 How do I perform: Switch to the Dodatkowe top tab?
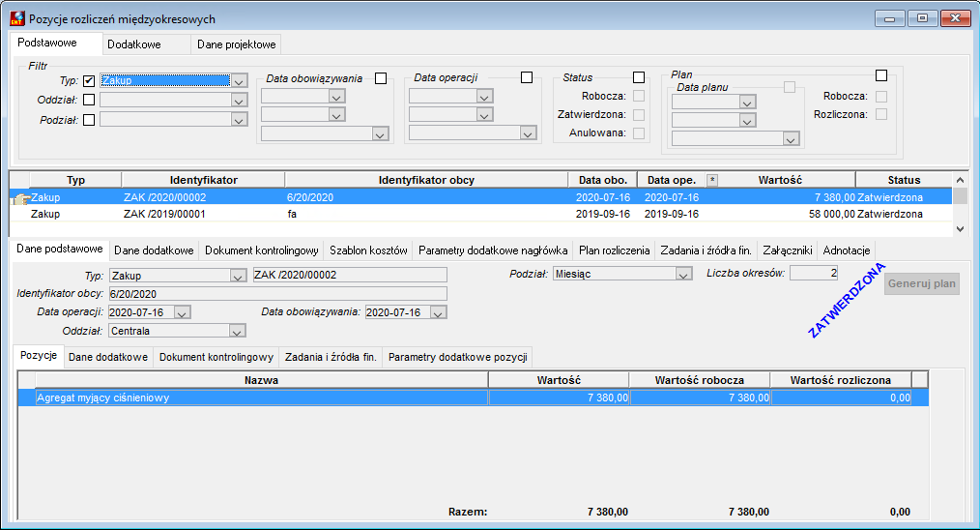point(134,44)
